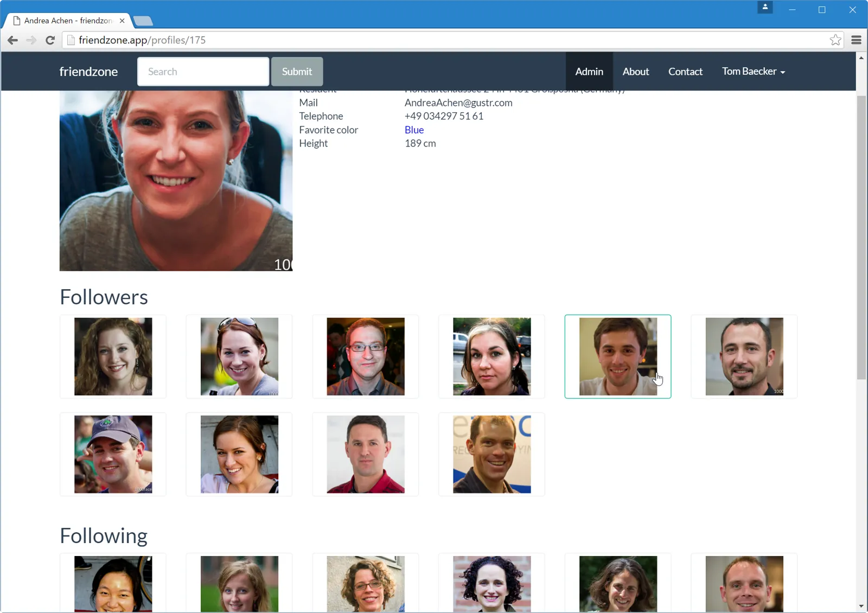The image size is (868, 613).
Task: Open following woman against green foliage
Action: click(x=618, y=584)
